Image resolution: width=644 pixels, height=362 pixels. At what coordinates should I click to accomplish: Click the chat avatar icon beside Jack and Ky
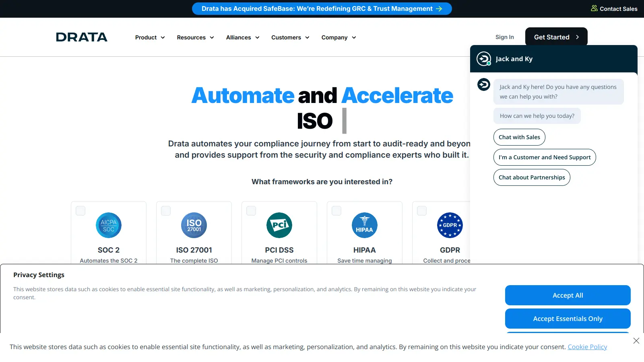pyautogui.click(x=484, y=59)
